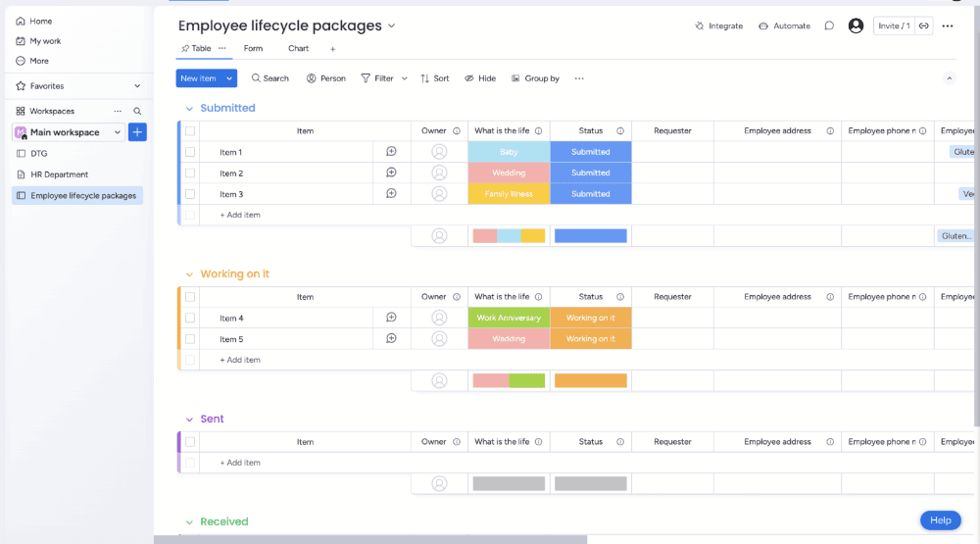The height and width of the screenshot is (544, 980).
Task: Show info for Submitted group Status column
Action: (x=620, y=130)
